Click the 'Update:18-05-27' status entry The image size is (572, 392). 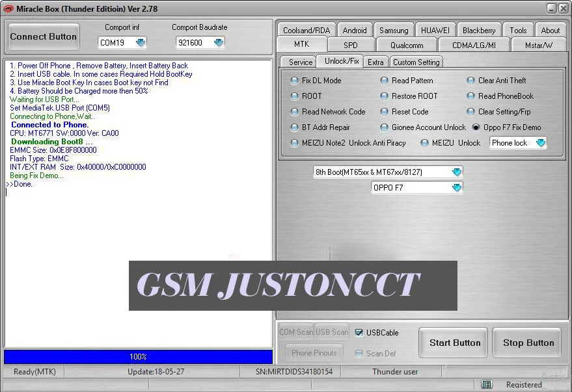pos(156,372)
